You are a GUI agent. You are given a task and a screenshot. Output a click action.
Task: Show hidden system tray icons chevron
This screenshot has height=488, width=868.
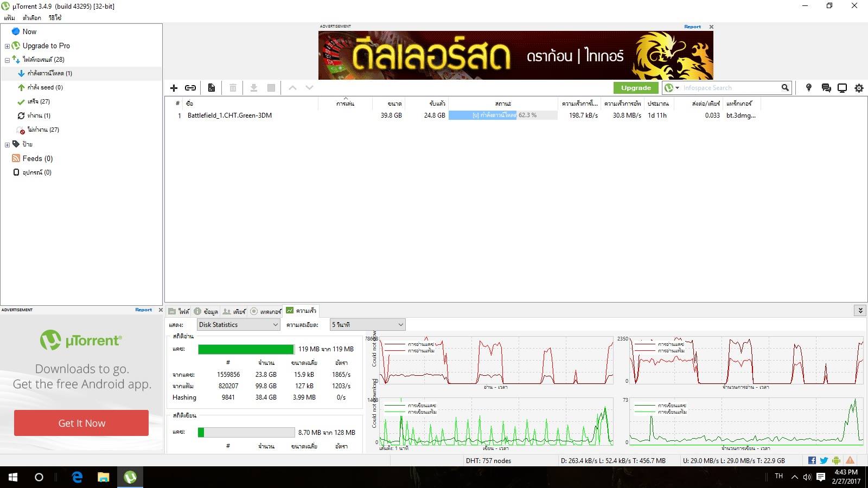(x=795, y=477)
